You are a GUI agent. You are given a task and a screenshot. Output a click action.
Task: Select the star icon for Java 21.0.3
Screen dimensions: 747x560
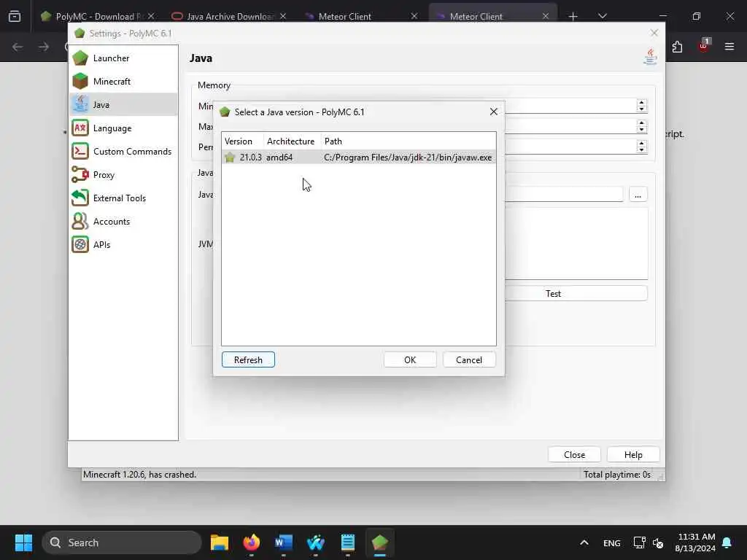coord(230,157)
